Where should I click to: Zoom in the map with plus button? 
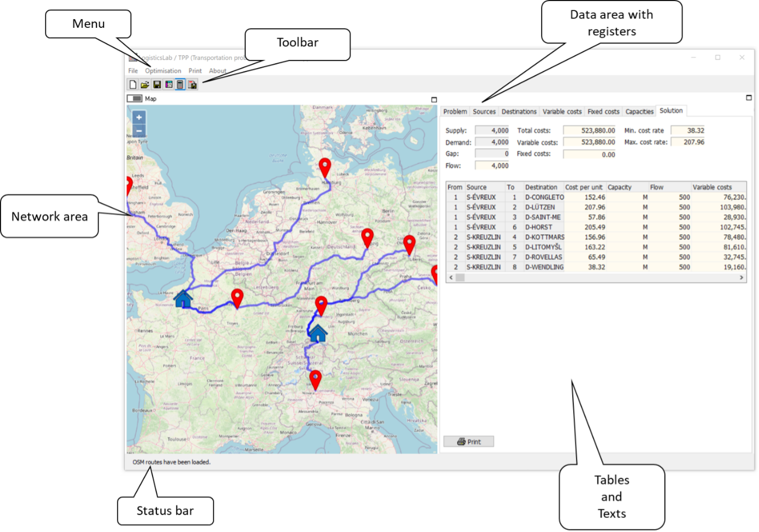(x=139, y=117)
